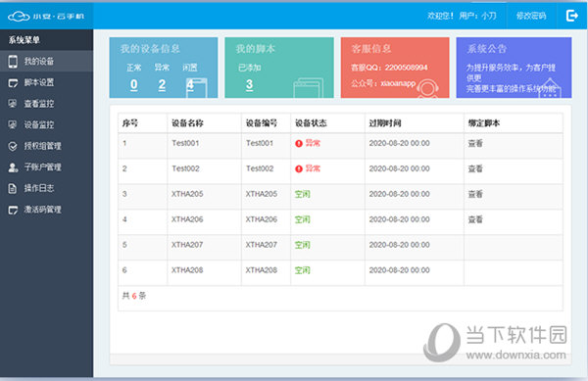Select the normal device count 0
This screenshot has height=381, width=588.
point(134,84)
